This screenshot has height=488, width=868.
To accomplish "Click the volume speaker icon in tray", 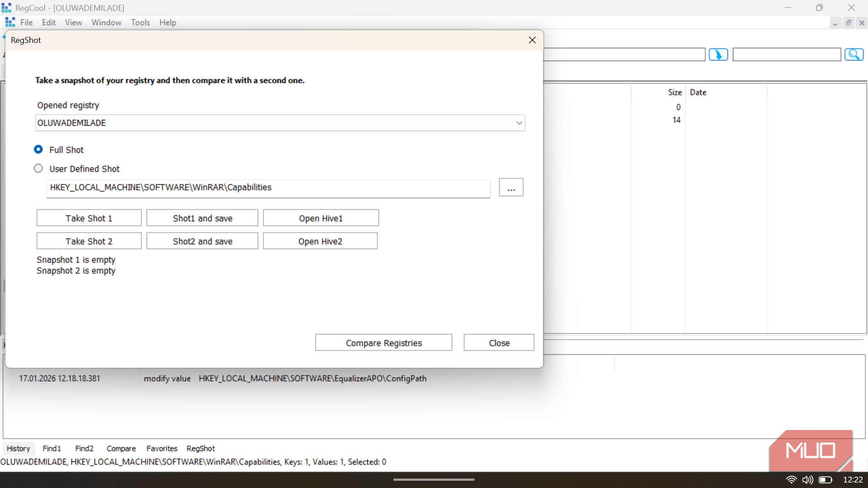I will (x=807, y=480).
